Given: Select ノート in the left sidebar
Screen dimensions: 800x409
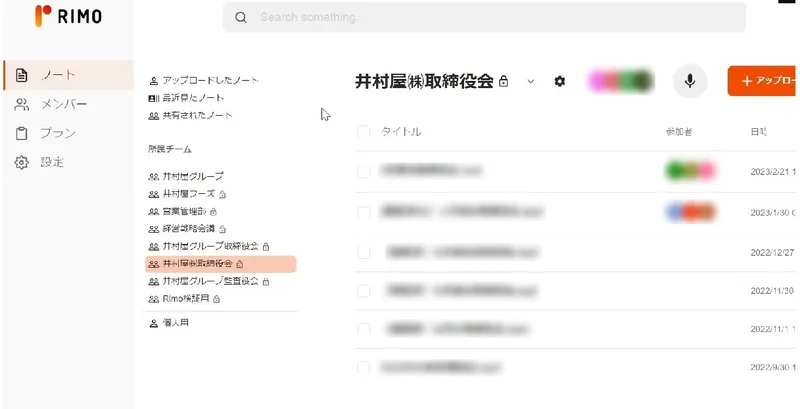Looking at the screenshot, I should [58, 75].
